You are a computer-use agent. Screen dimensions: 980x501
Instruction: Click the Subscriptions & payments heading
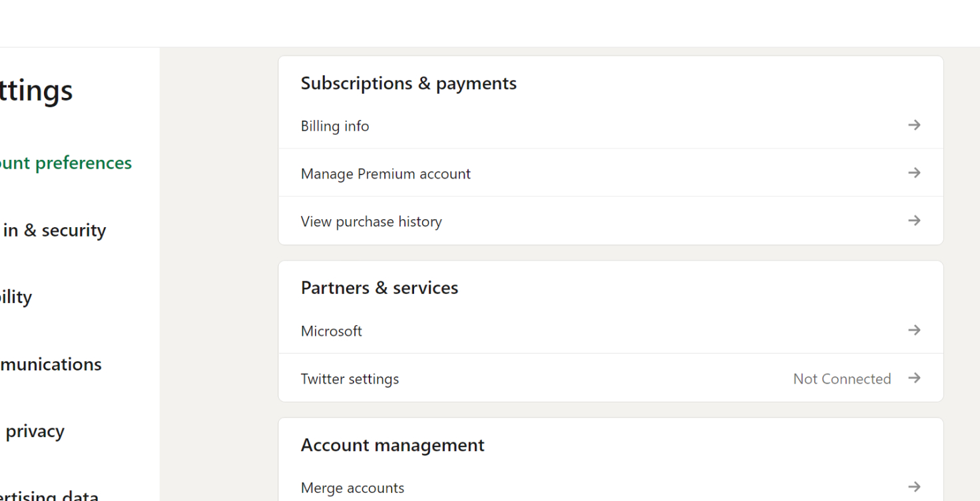tap(408, 83)
